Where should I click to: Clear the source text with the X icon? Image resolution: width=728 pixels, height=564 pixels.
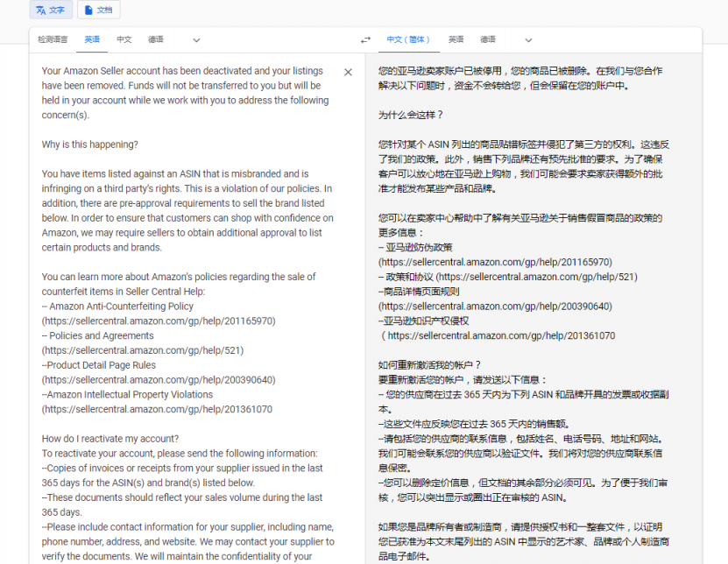tap(348, 72)
